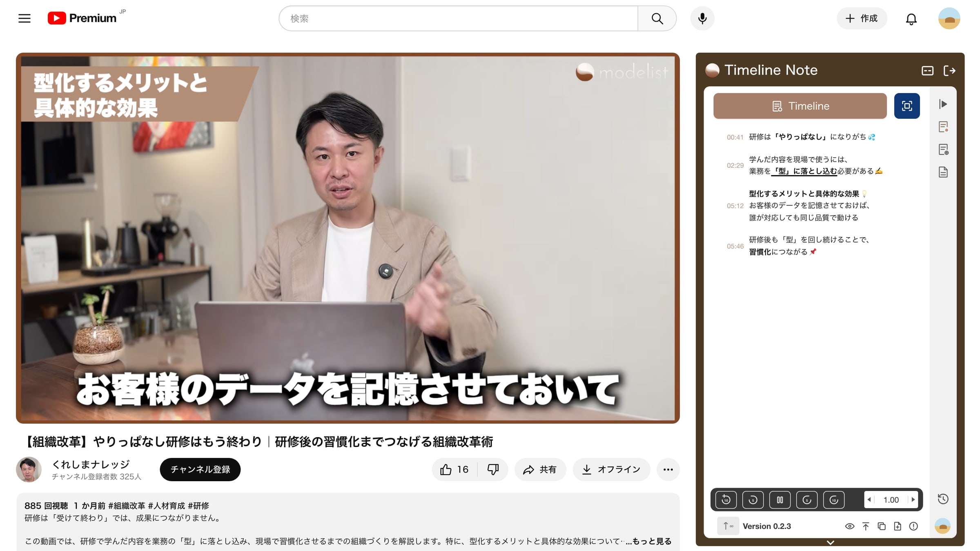Pause playback in Timeline Note controls
Screen dimensions: 980x551
coord(780,500)
